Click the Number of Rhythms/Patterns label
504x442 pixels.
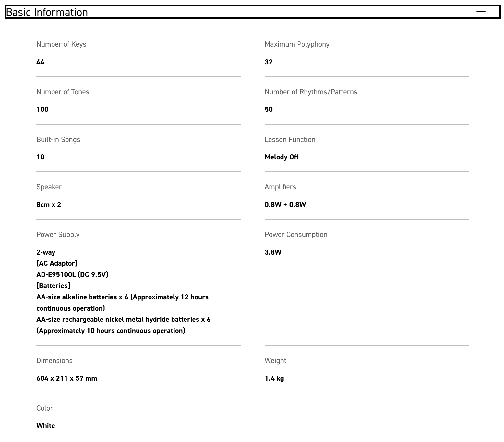click(x=311, y=92)
